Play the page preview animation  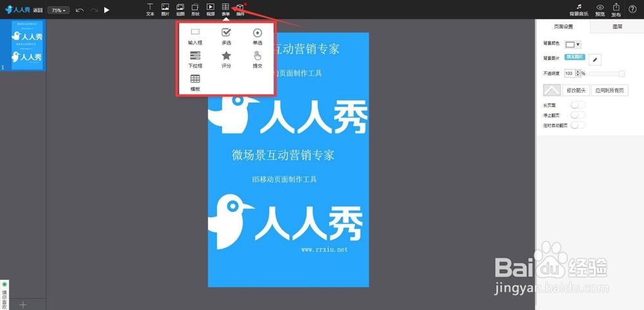(x=107, y=10)
